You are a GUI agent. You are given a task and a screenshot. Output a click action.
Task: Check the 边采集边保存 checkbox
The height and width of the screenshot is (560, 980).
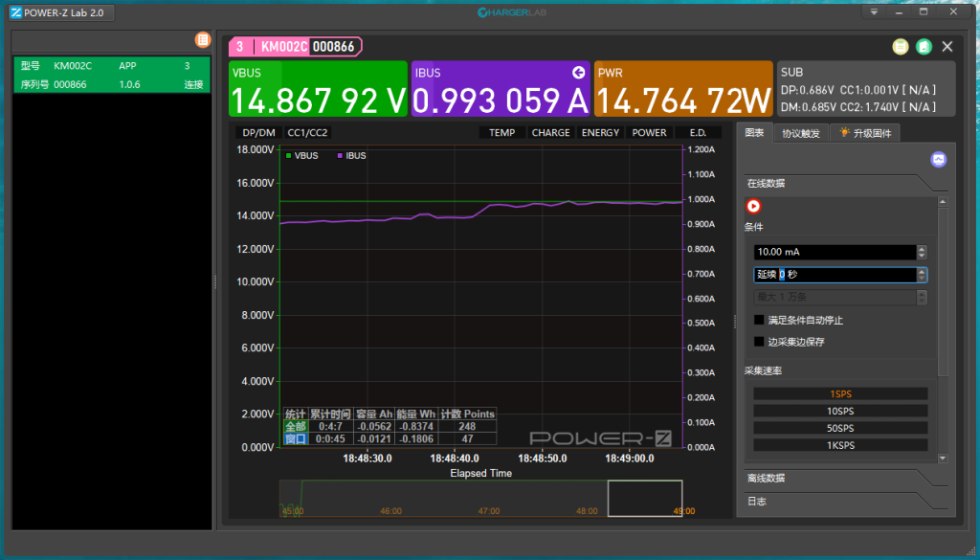pyautogui.click(x=759, y=342)
